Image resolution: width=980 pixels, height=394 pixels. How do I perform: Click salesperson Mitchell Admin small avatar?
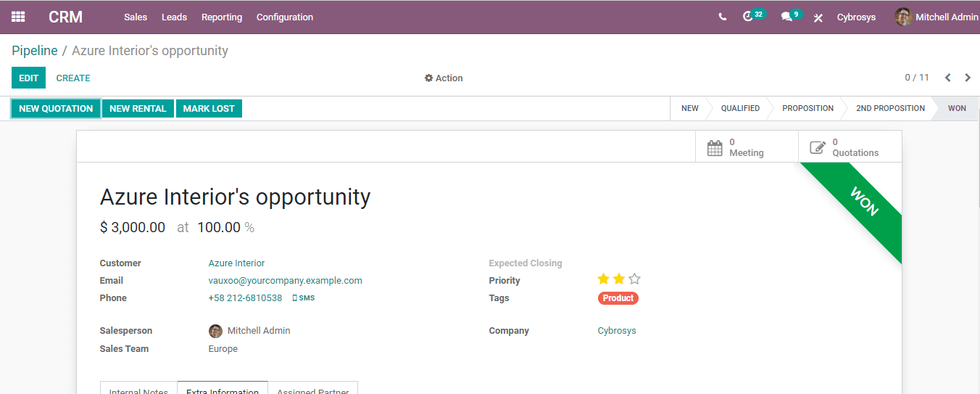coord(215,331)
